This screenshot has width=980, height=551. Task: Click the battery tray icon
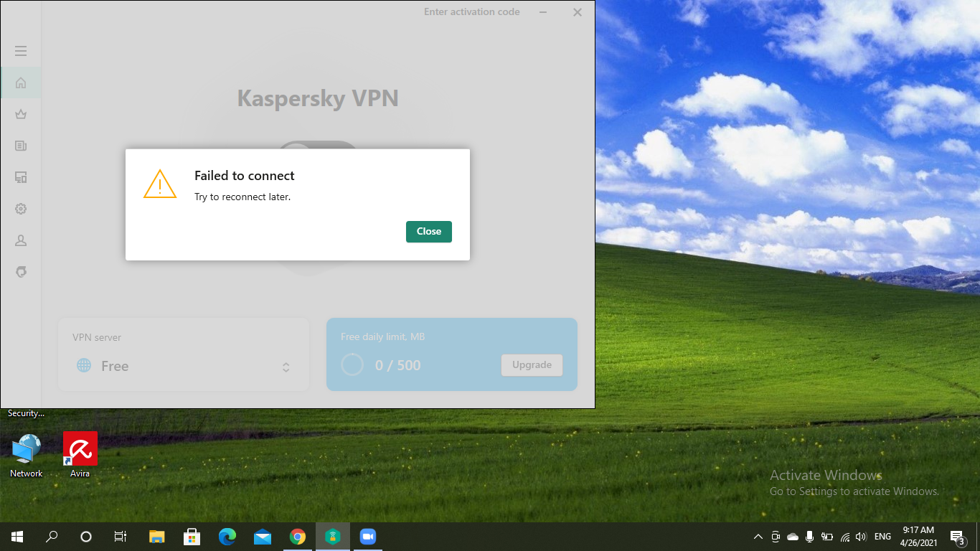(827, 537)
